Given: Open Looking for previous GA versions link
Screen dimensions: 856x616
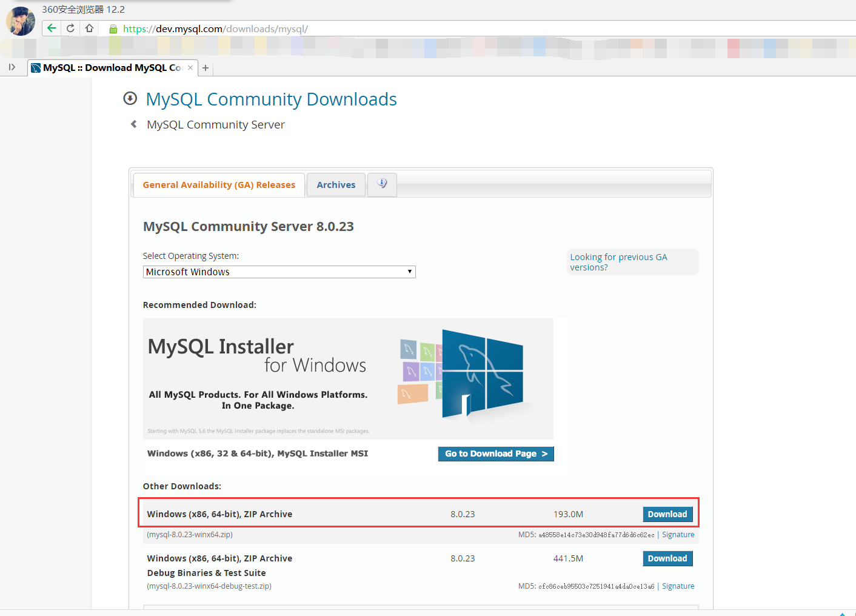Looking at the screenshot, I should [x=618, y=262].
